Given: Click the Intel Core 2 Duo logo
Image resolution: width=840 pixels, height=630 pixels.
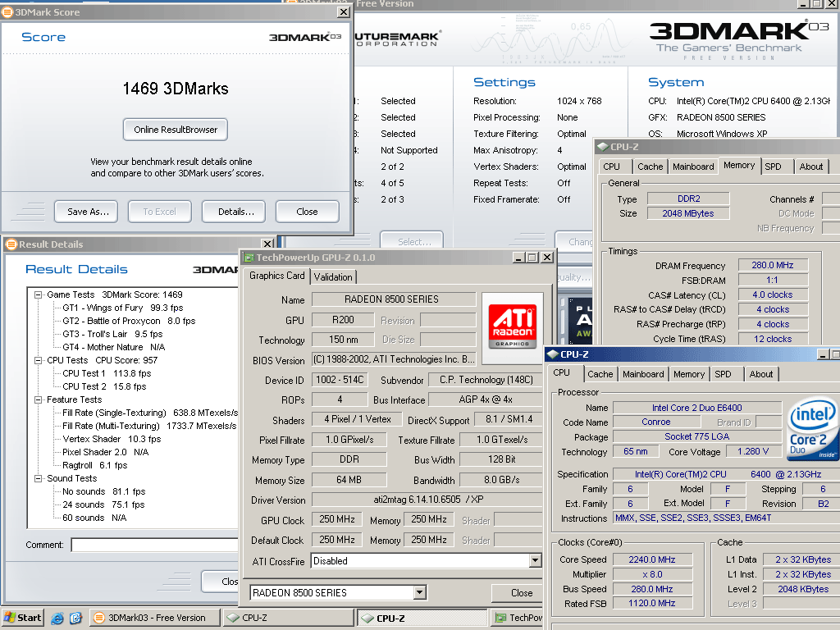Looking at the screenshot, I should click(812, 428).
